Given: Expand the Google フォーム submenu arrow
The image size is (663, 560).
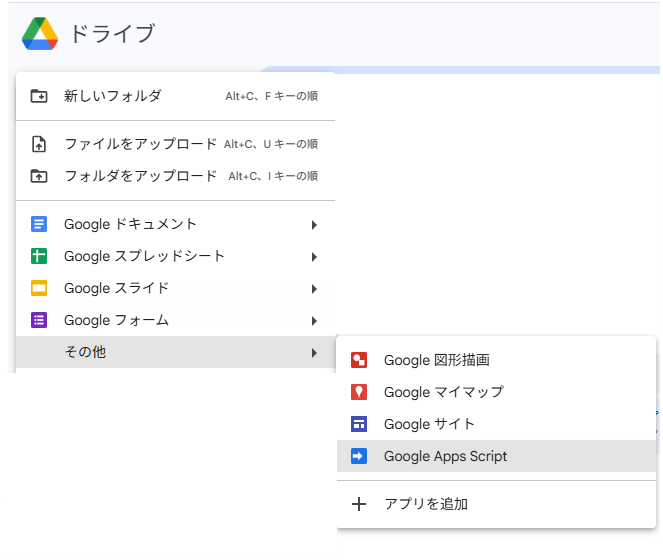Looking at the screenshot, I should tap(314, 321).
